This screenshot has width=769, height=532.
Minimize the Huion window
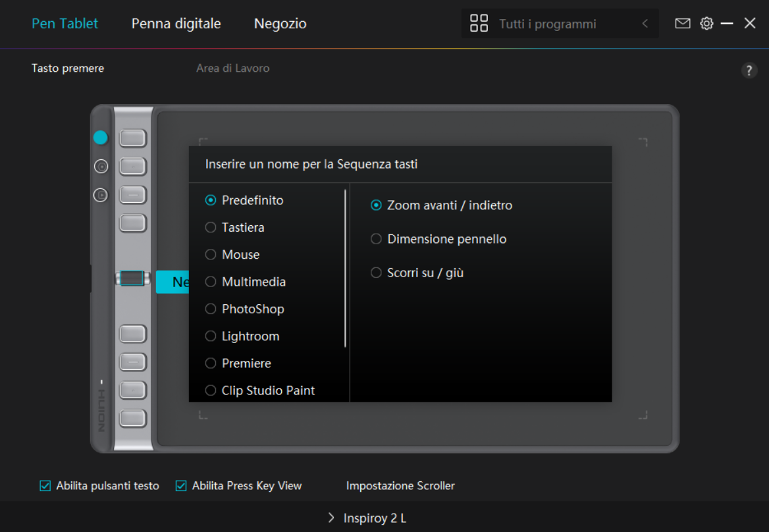(727, 23)
